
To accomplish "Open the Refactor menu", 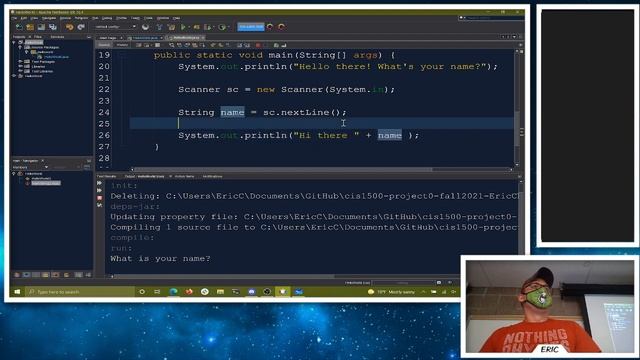I will click(x=81, y=18).
